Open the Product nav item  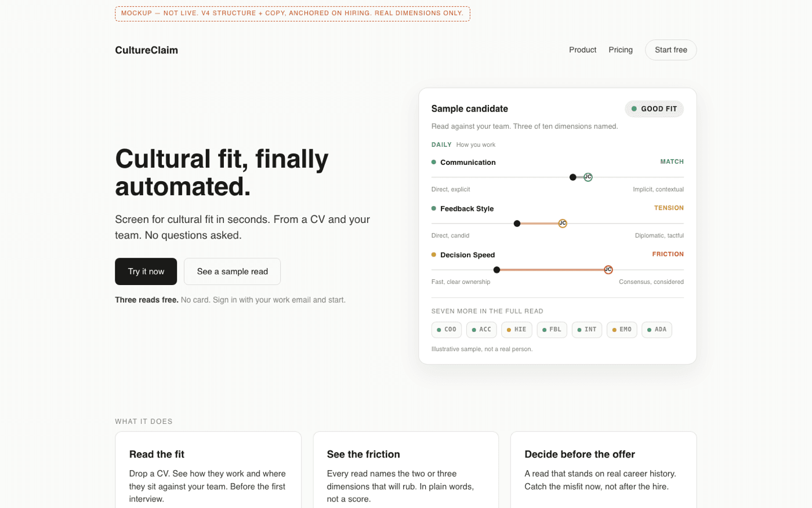click(582, 50)
